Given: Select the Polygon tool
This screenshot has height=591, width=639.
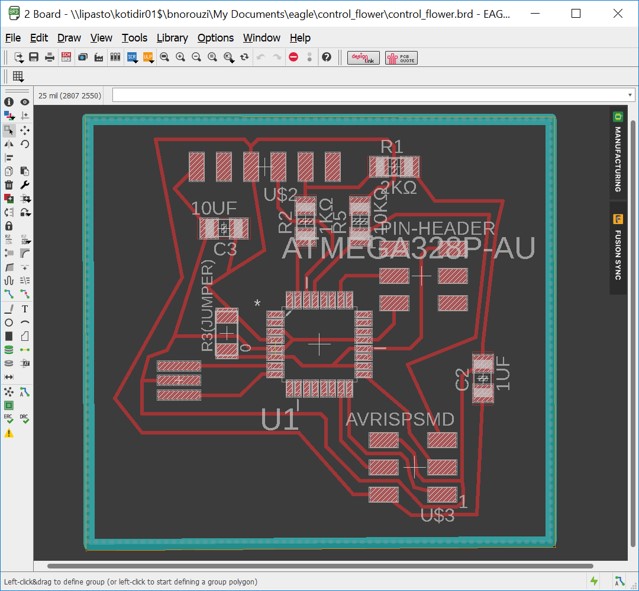Looking at the screenshot, I should [25, 336].
